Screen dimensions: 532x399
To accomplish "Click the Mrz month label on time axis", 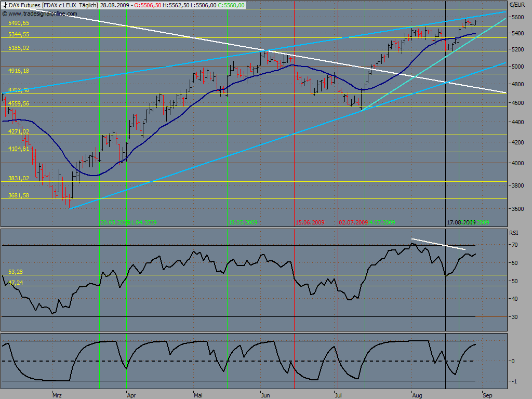I will (57, 395).
